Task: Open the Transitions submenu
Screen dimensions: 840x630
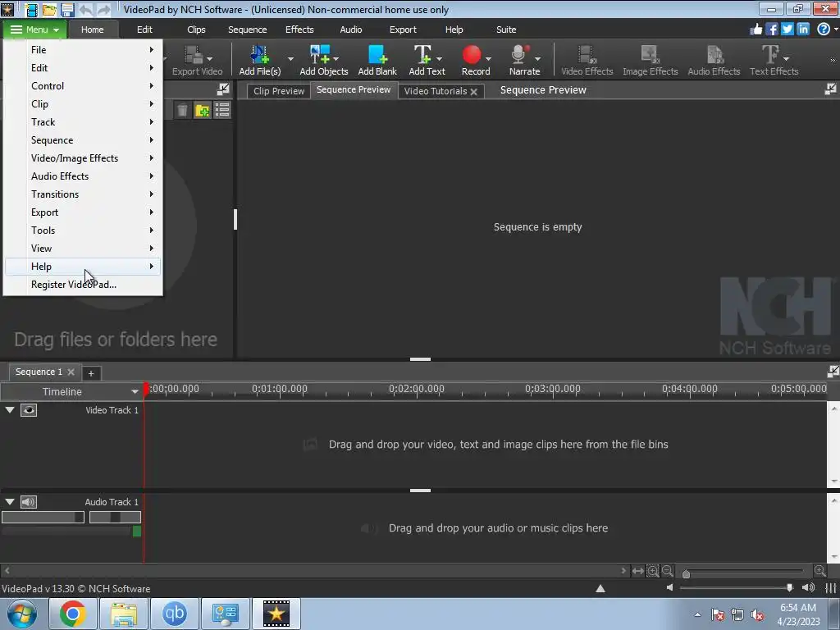Action: click(83, 194)
